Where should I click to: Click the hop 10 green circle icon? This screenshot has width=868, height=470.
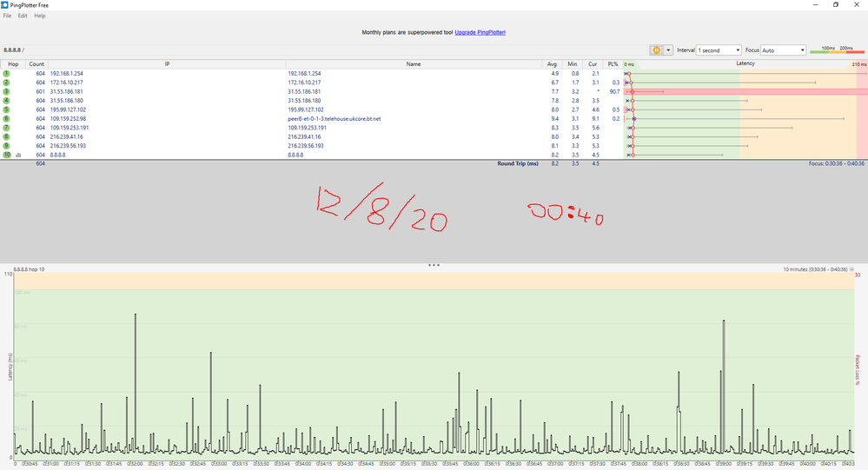(6, 155)
